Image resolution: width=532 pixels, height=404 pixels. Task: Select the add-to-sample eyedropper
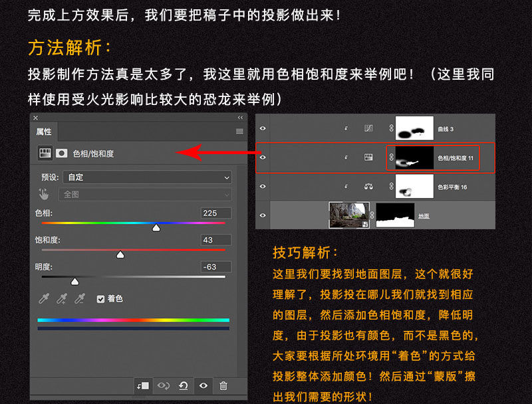pos(61,299)
